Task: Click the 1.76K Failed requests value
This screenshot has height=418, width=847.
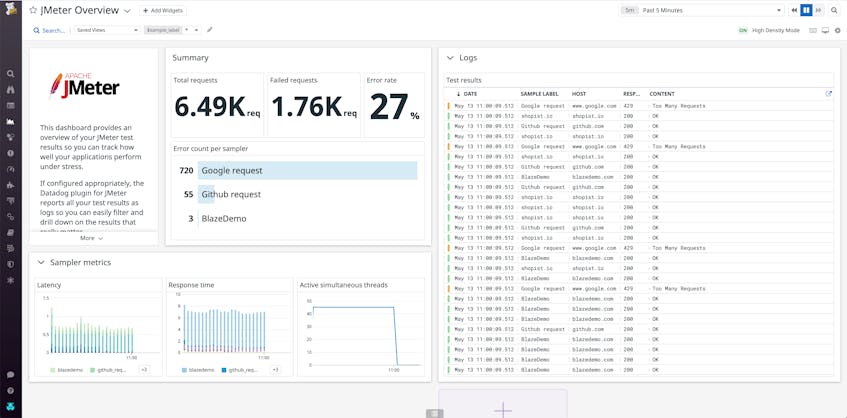Action: 314,106
